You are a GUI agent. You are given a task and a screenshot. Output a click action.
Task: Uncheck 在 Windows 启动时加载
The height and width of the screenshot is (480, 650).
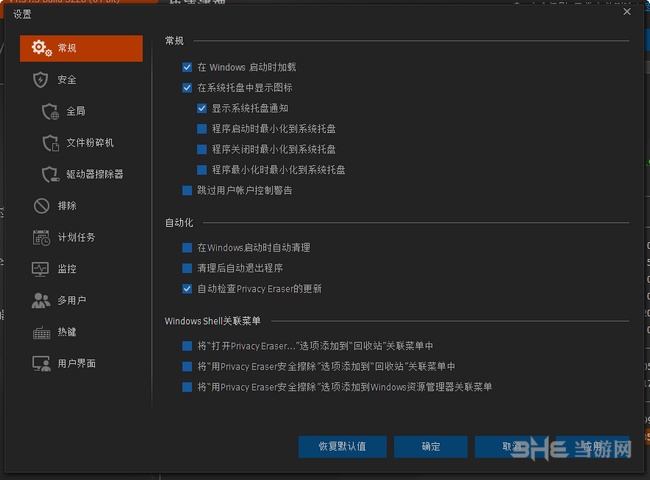187,67
